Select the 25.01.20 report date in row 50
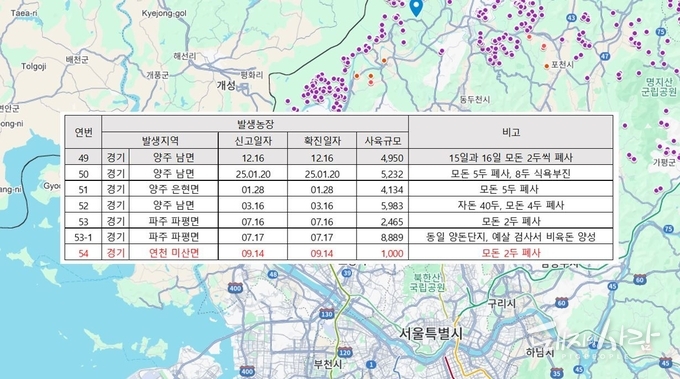Viewport: 680px width, 379px height. point(253,174)
